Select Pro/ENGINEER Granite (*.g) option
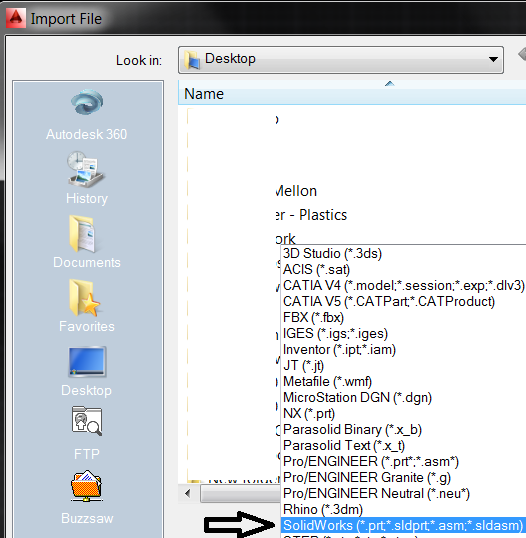 404,478
